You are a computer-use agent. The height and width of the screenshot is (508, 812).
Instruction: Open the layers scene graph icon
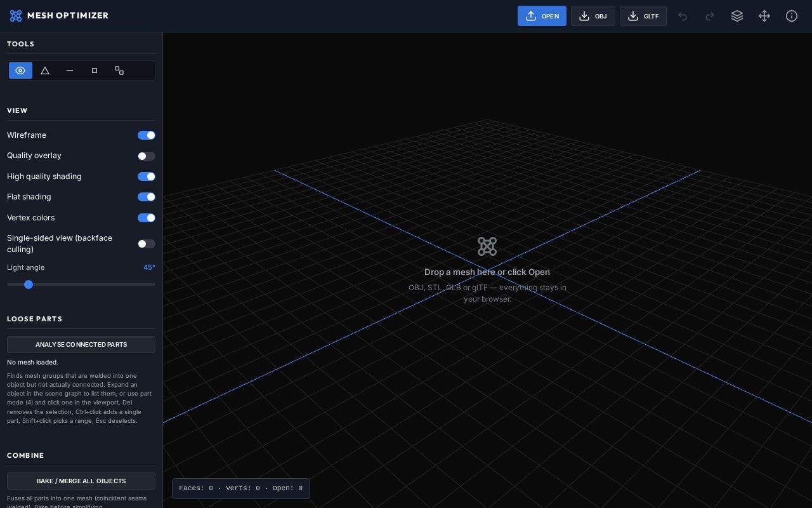pos(737,16)
